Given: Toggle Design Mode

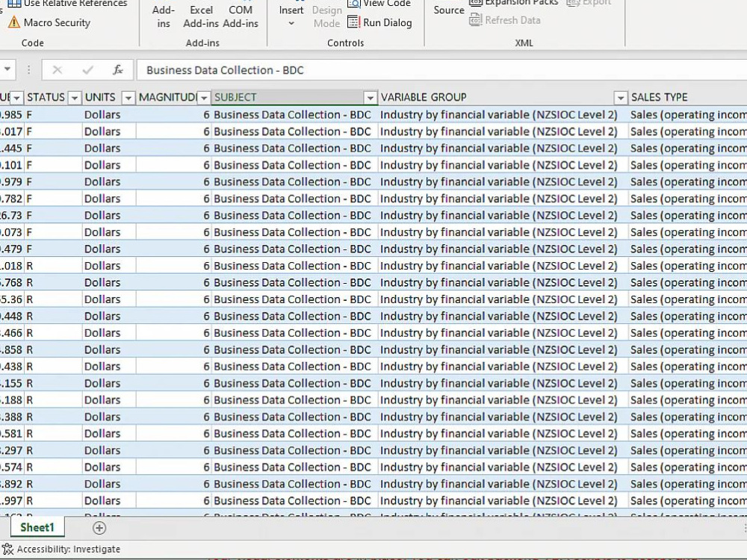Looking at the screenshot, I should pos(327,16).
